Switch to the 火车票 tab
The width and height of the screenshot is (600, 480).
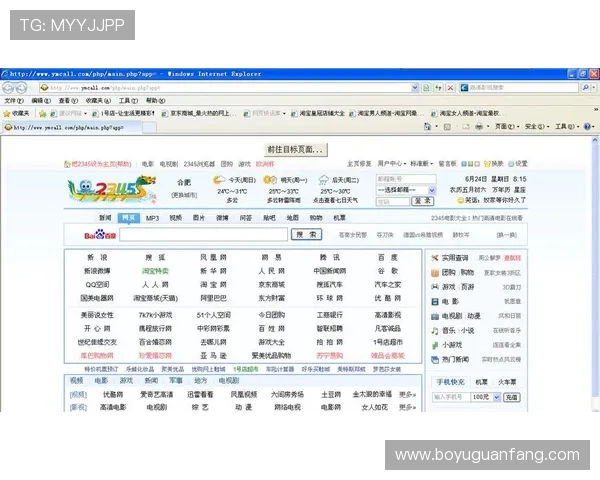pos(507,382)
